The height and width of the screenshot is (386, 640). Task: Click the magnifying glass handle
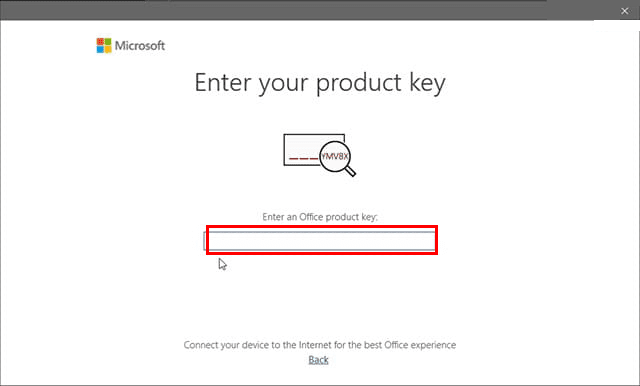pos(351,171)
